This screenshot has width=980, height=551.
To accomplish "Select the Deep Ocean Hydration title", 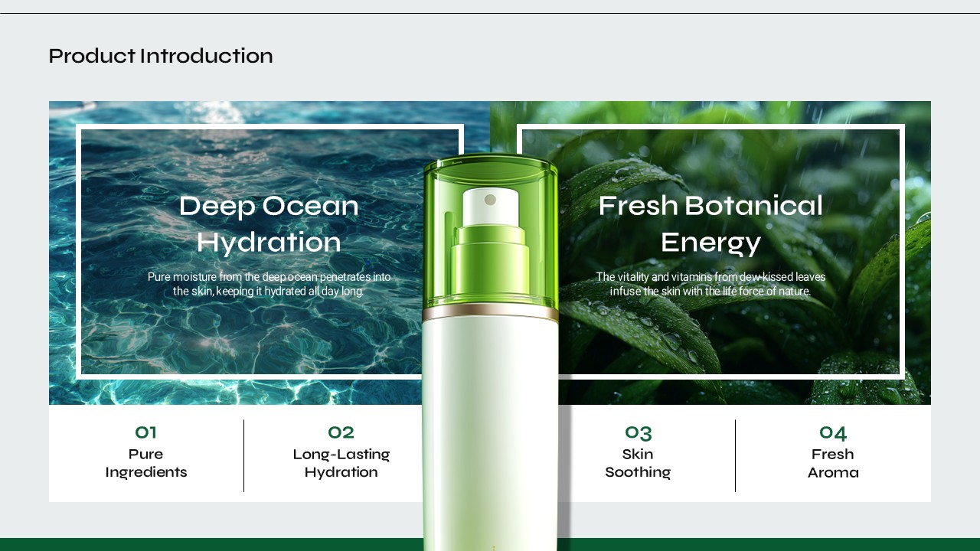I will click(x=269, y=224).
